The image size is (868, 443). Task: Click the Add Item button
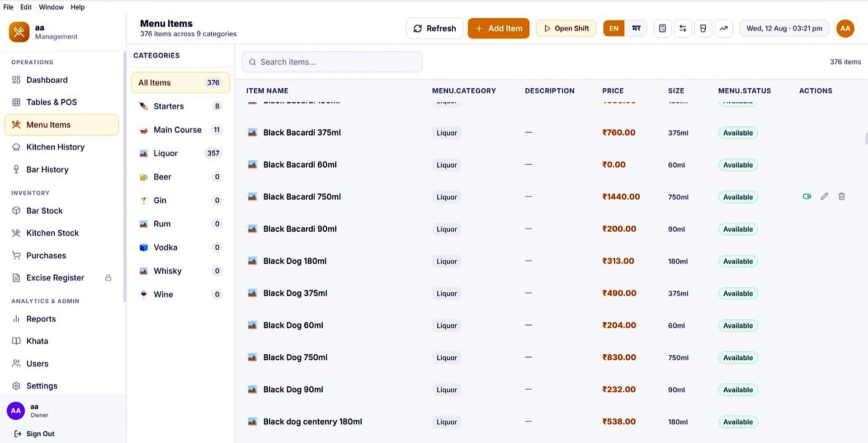click(499, 28)
